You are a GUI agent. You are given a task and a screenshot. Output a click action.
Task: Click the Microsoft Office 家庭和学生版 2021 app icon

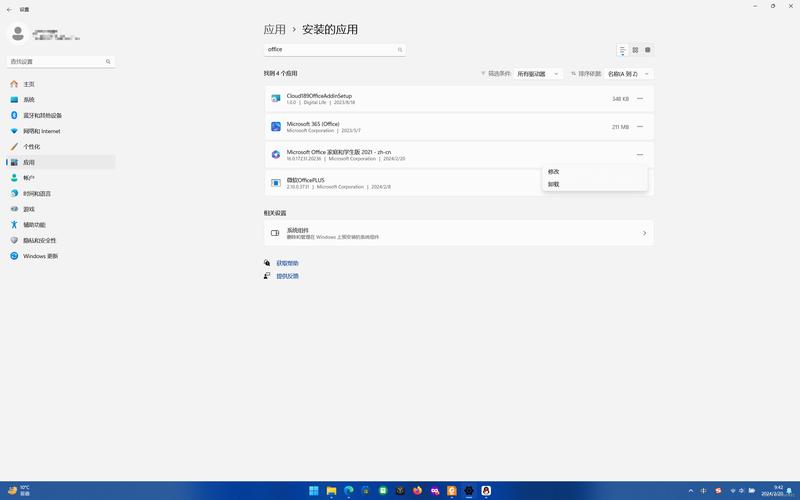click(276, 155)
